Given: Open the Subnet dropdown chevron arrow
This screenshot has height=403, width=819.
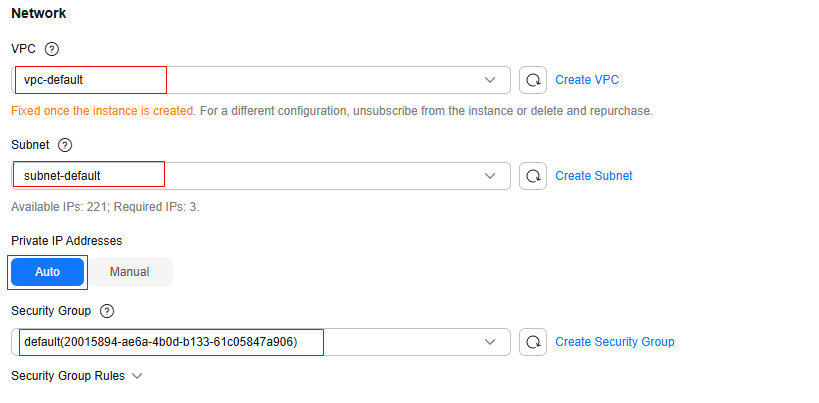Looking at the screenshot, I should coord(490,176).
